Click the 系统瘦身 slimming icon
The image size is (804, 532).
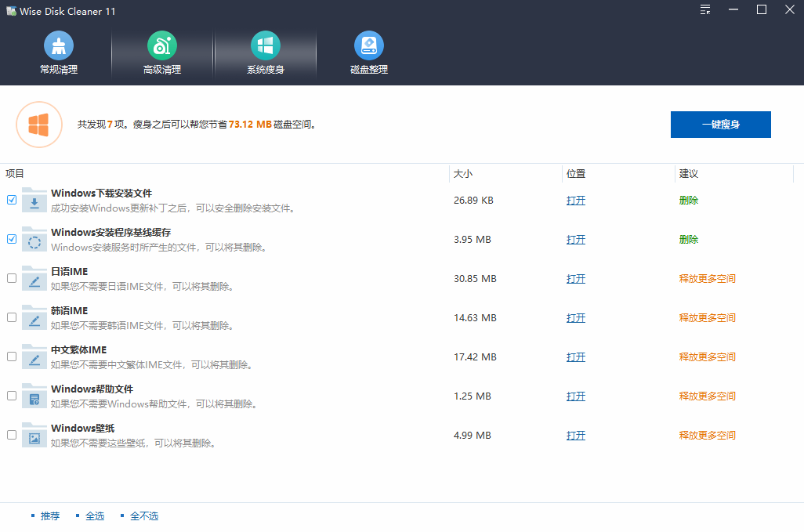pos(266,45)
